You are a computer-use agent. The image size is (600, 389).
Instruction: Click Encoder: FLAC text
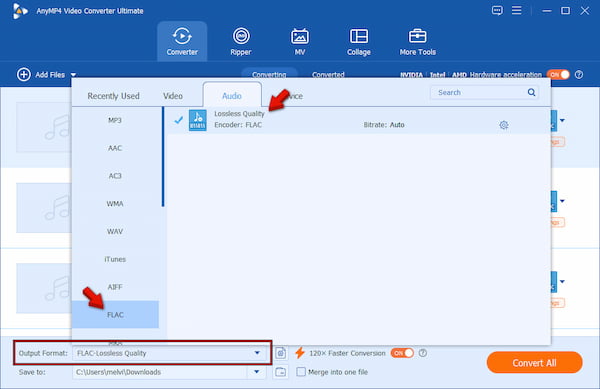pos(238,125)
